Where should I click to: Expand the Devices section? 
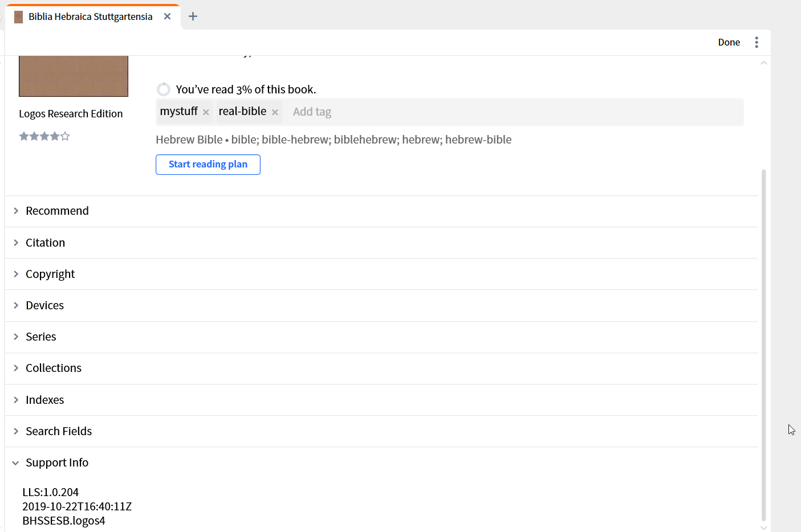click(x=381, y=305)
